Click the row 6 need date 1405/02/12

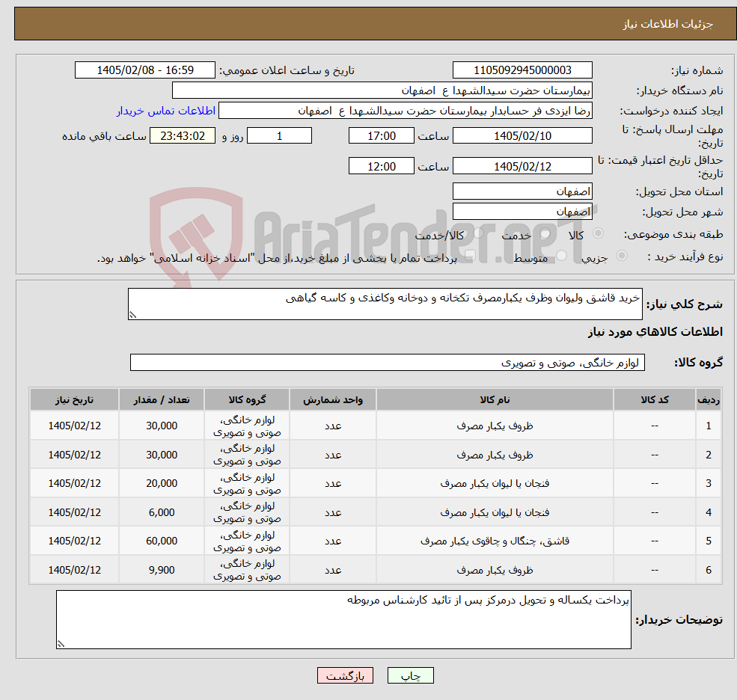point(74,571)
